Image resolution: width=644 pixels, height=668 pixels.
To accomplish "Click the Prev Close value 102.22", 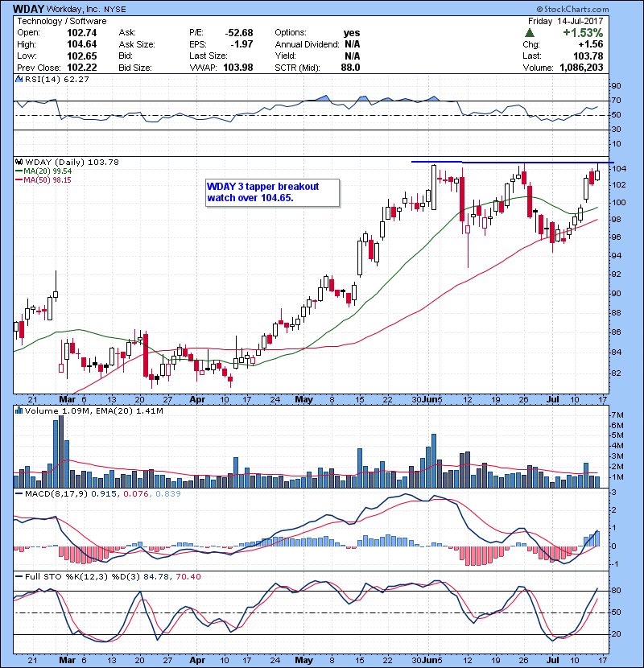I will (x=82, y=68).
